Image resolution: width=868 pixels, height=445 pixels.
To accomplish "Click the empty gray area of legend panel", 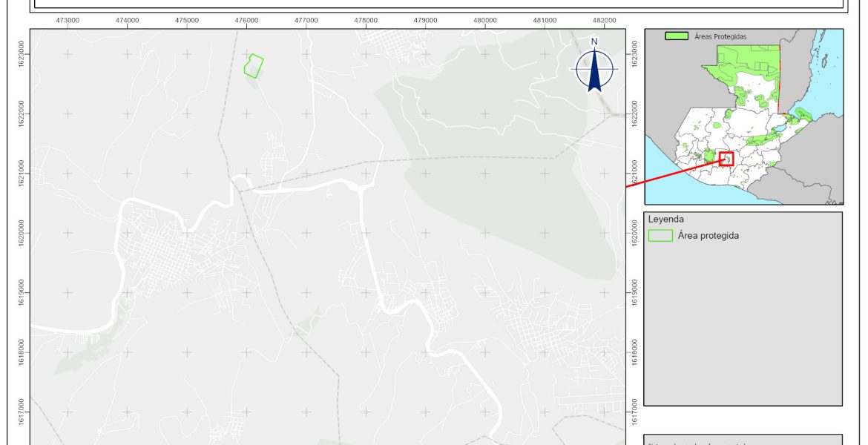I will [742, 326].
